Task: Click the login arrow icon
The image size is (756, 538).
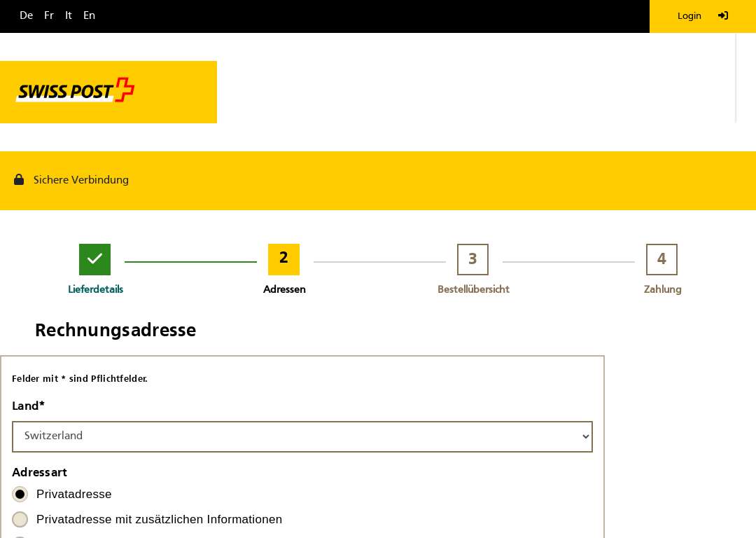Action: point(722,16)
